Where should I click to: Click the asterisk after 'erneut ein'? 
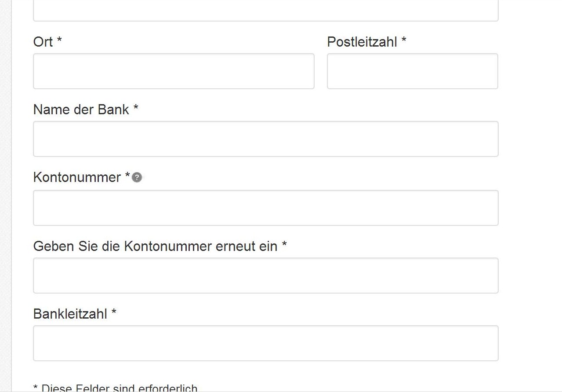coord(284,245)
